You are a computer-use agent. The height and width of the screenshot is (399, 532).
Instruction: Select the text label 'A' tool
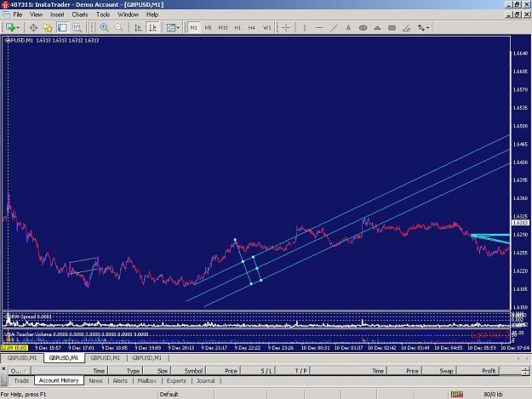pyautogui.click(x=348, y=28)
